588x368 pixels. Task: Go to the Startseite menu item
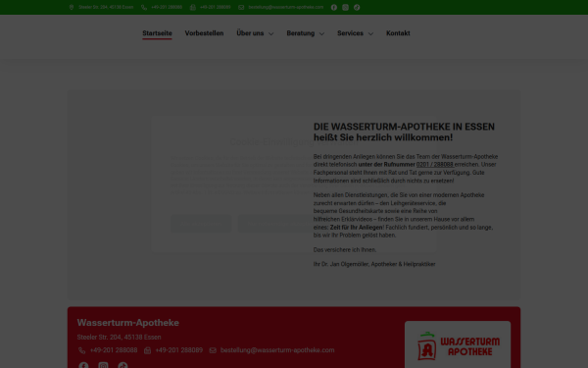[x=157, y=33]
